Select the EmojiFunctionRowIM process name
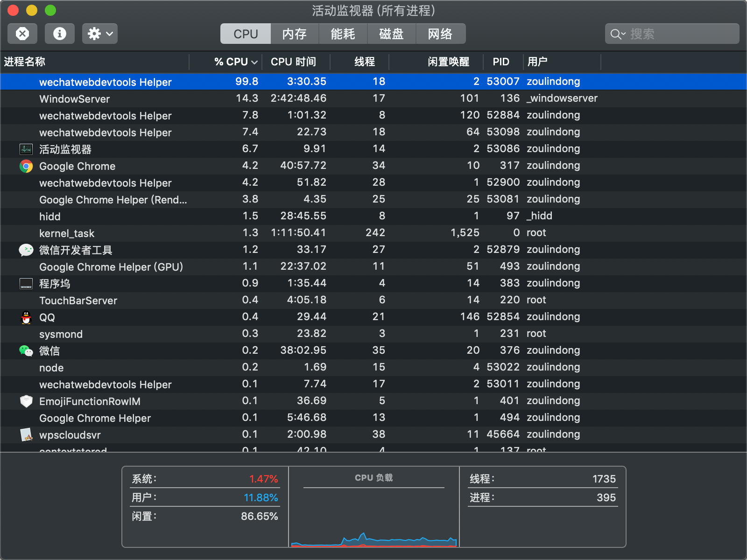This screenshot has height=560, width=747. pyautogui.click(x=90, y=401)
